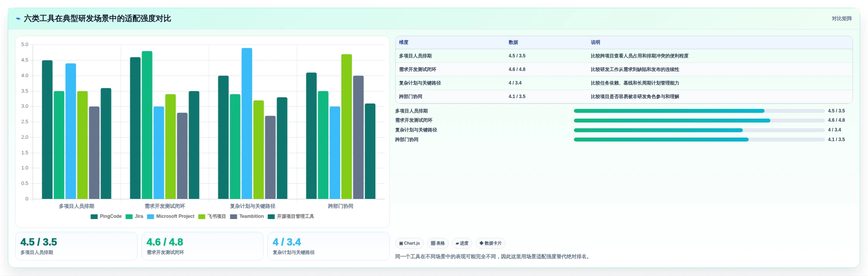Image resolution: width=868 pixels, height=276 pixels.
Task: Click the blue icon beside the 六类工具 heading
Action: tap(18, 19)
